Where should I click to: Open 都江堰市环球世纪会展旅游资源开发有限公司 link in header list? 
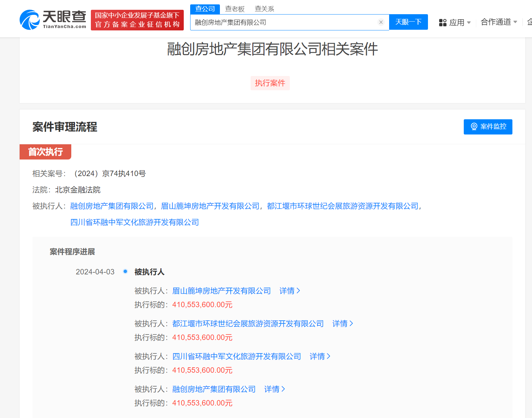pyautogui.click(x=343, y=206)
